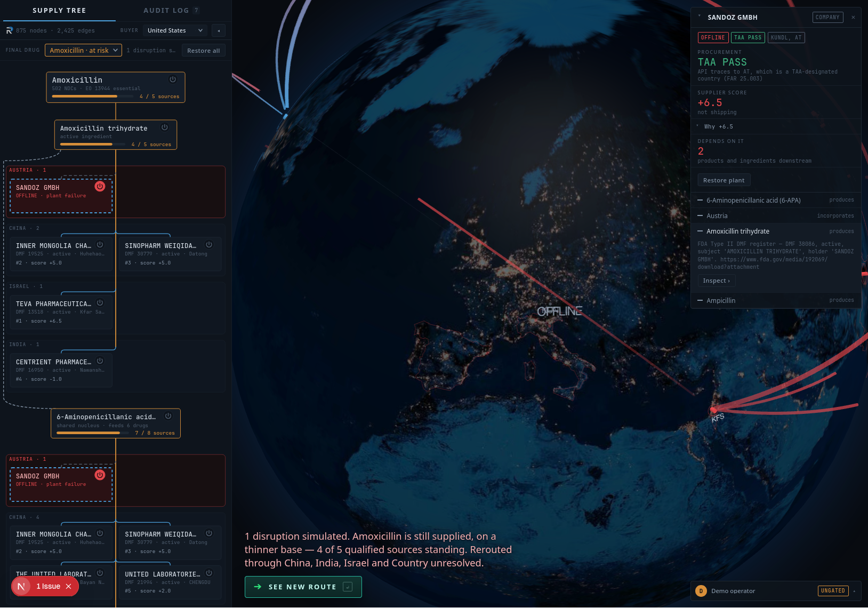Toggle power on Inner Mongolia in China · 2 group

pyautogui.click(x=100, y=245)
